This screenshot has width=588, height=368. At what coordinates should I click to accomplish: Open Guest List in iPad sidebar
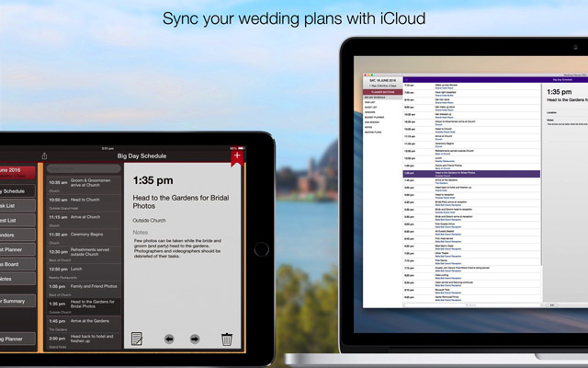coord(17,221)
